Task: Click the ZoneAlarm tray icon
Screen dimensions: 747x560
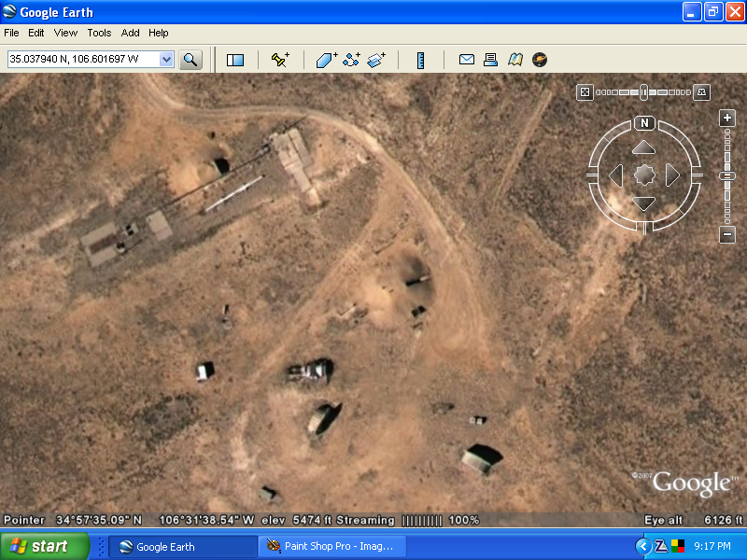Action: [x=661, y=546]
